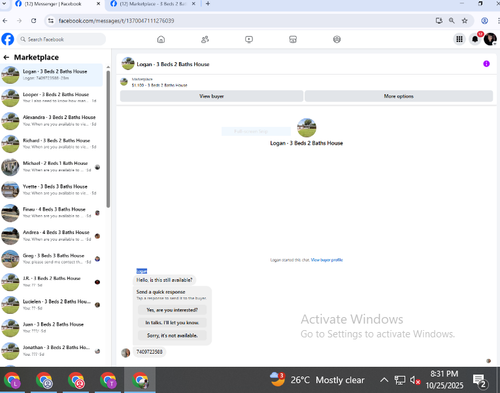
Task: Open the Chrome profile icon
Action: click(485, 21)
